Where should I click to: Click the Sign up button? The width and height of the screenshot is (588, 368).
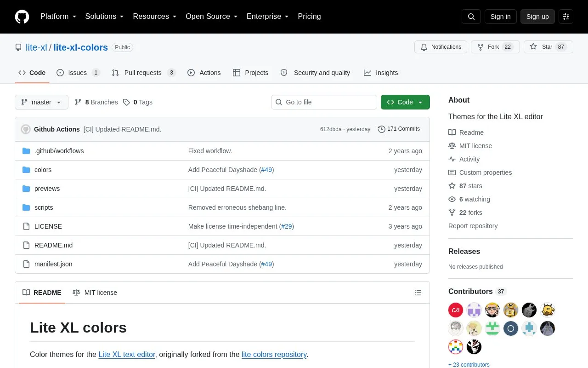(537, 17)
